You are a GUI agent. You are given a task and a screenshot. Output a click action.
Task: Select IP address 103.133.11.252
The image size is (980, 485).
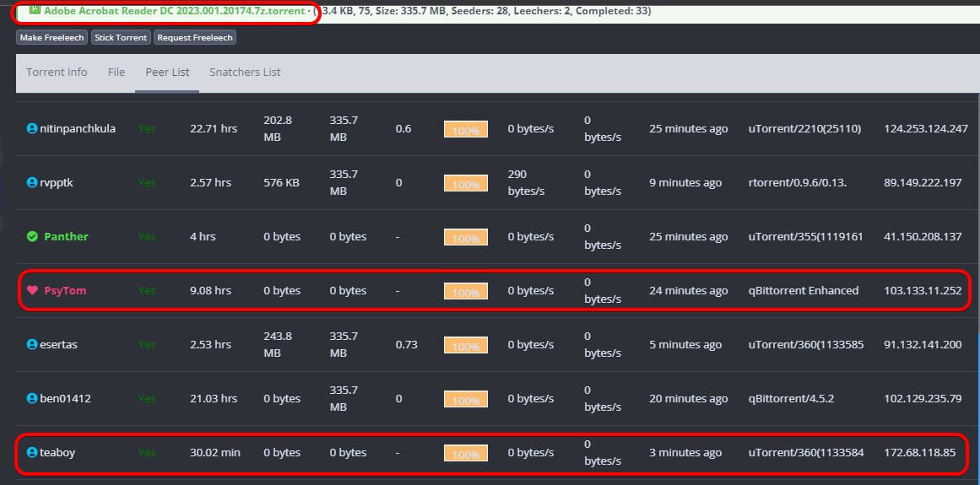923,290
